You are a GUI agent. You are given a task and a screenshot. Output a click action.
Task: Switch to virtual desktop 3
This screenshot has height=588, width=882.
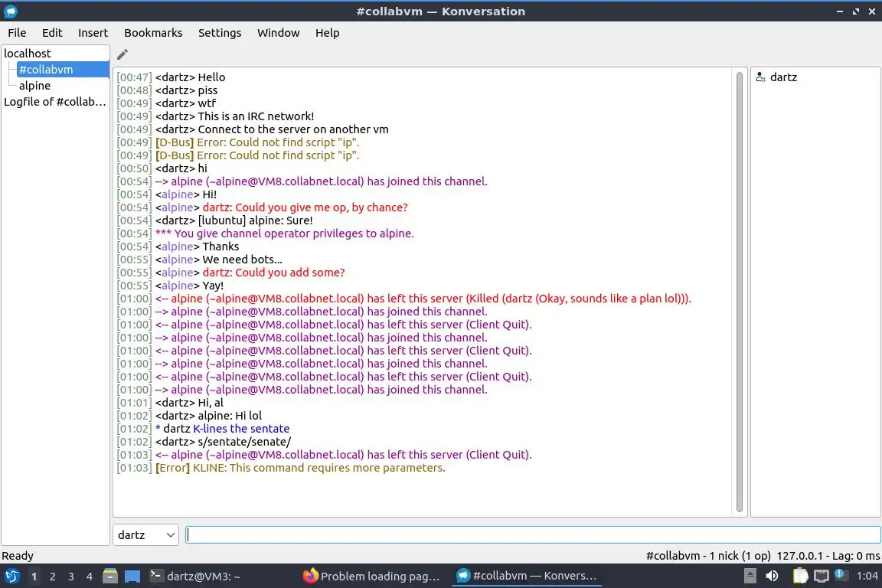pos(71,577)
